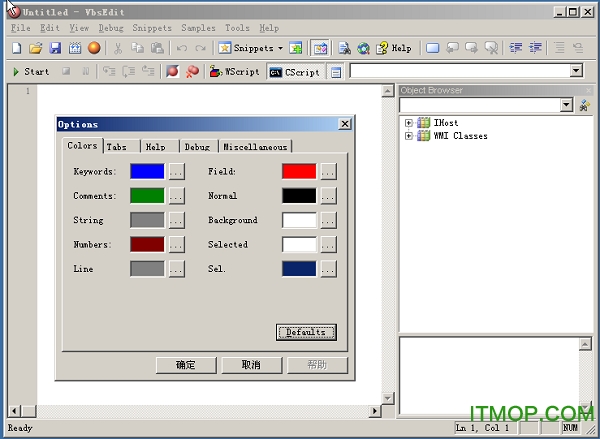Expand the IHost tree node
The height and width of the screenshot is (439, 600).
pos(409,123)
